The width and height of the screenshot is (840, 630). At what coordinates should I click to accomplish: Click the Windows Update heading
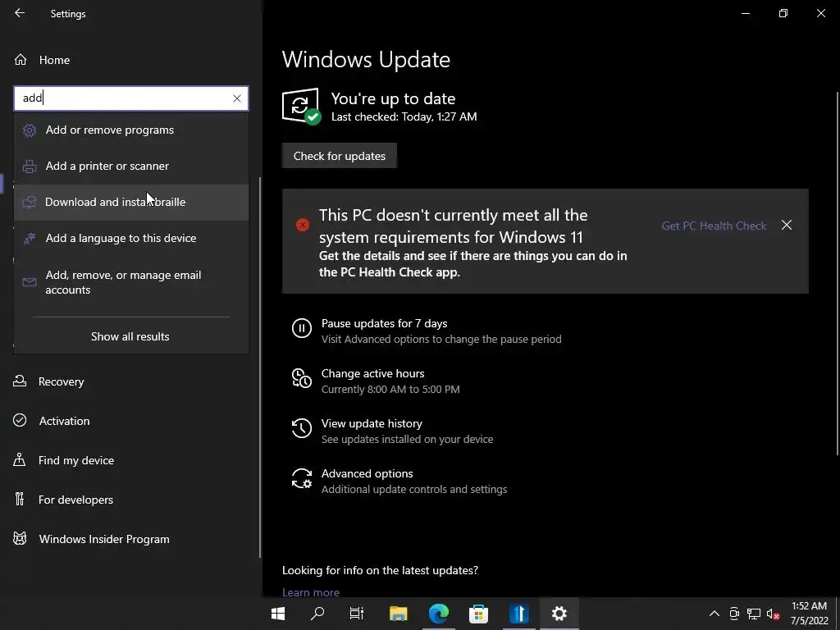[x=366, y=59]
